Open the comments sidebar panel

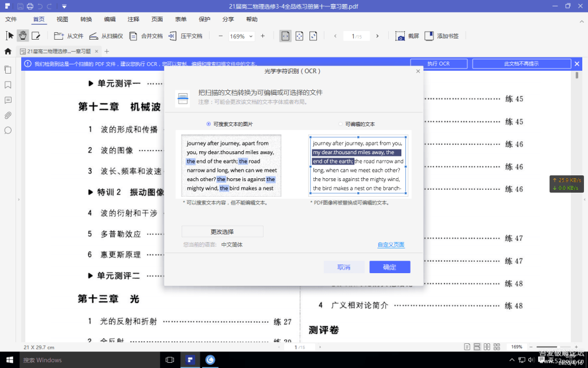point(8,100)
